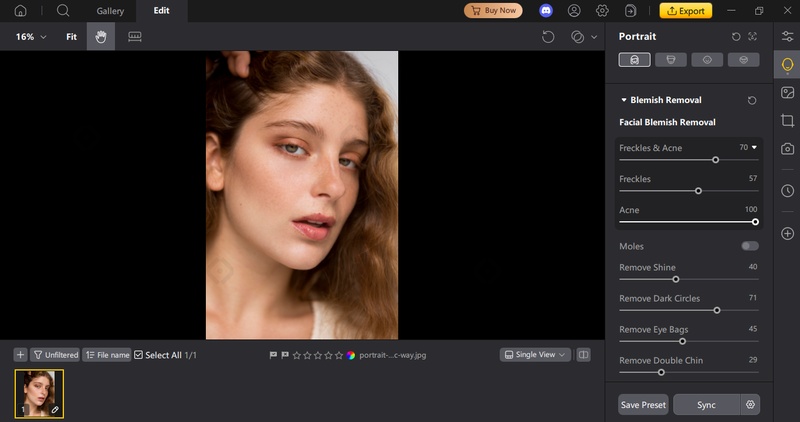Click the Export button
800x422 pixels.
pos(685,11)
